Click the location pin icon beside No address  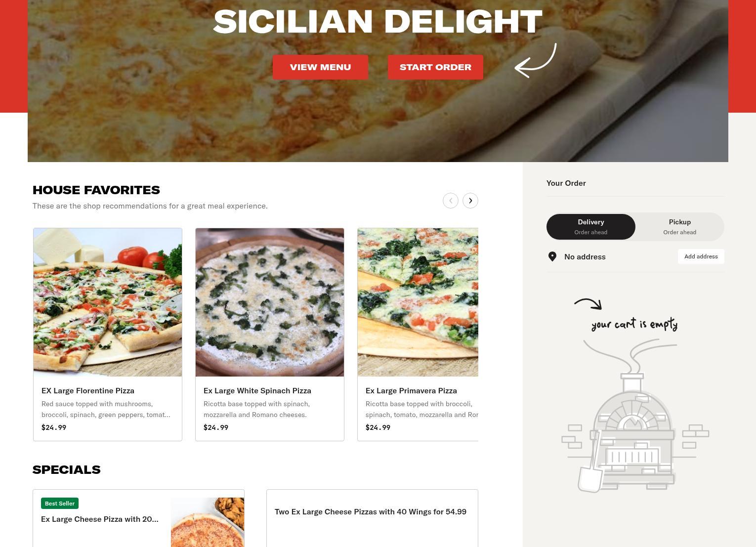[x=552, y=256]
